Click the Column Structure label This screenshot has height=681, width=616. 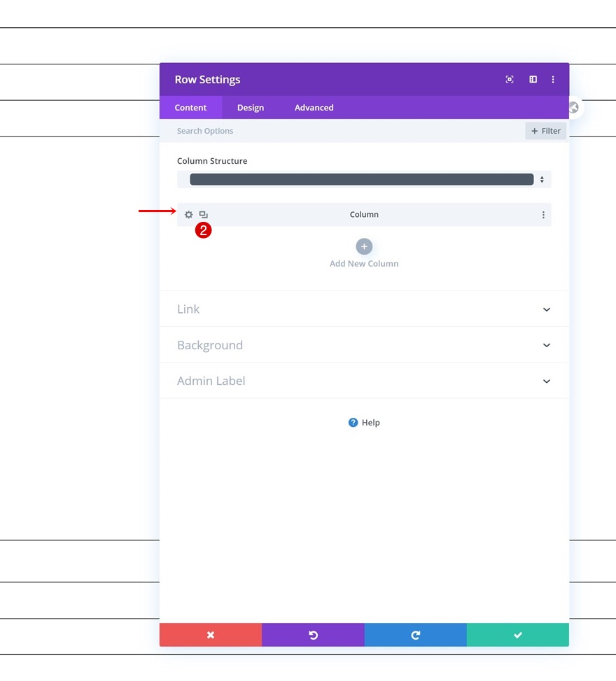(212, 161)
